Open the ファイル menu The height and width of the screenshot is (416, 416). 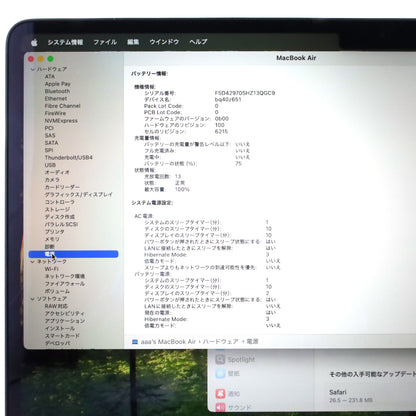(x=105, y=42)
